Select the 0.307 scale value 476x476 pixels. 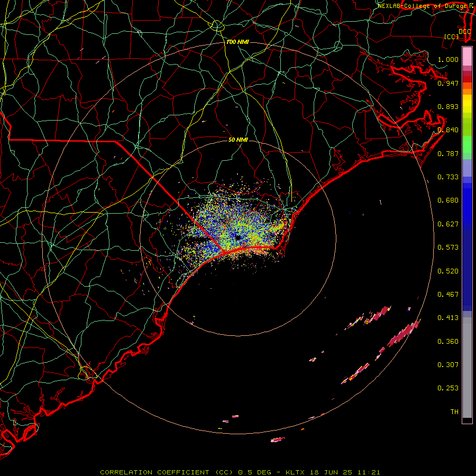448,364
